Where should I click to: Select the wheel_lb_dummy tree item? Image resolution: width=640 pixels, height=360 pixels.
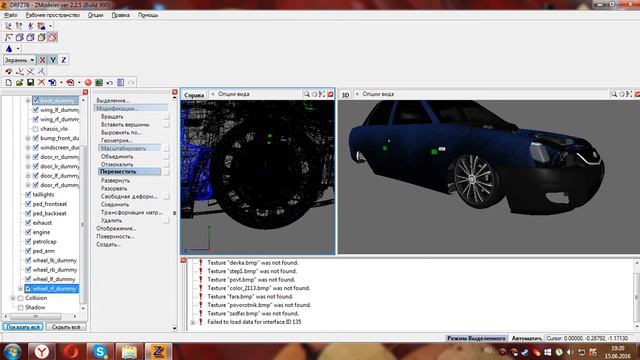[x=55, y=260]
